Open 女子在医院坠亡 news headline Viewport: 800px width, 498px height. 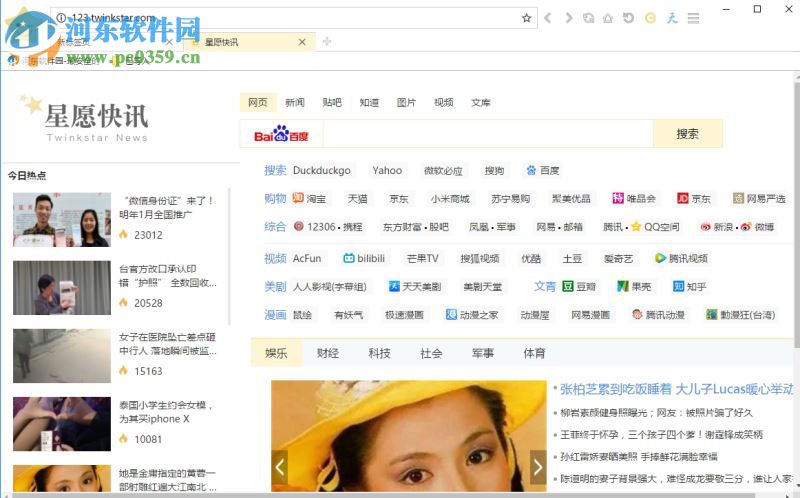click(168, 344)
